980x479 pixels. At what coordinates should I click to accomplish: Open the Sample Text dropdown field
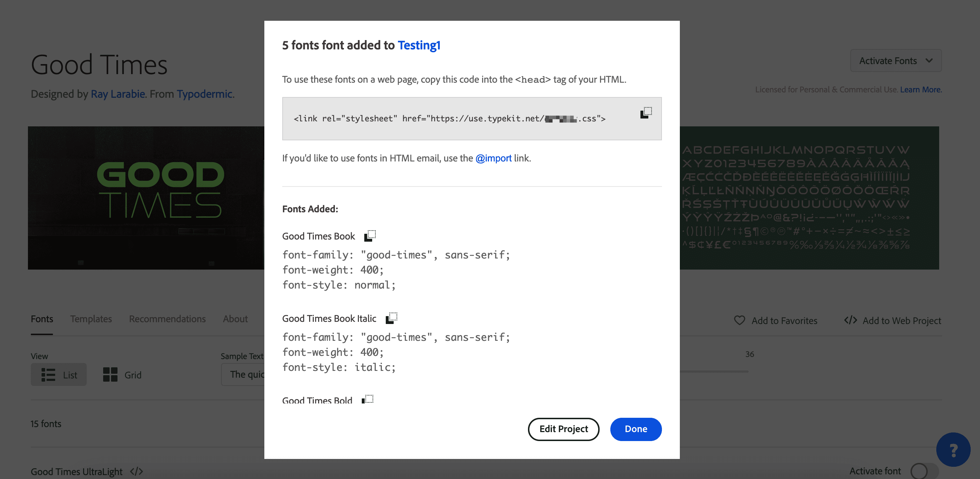point(243,374)
